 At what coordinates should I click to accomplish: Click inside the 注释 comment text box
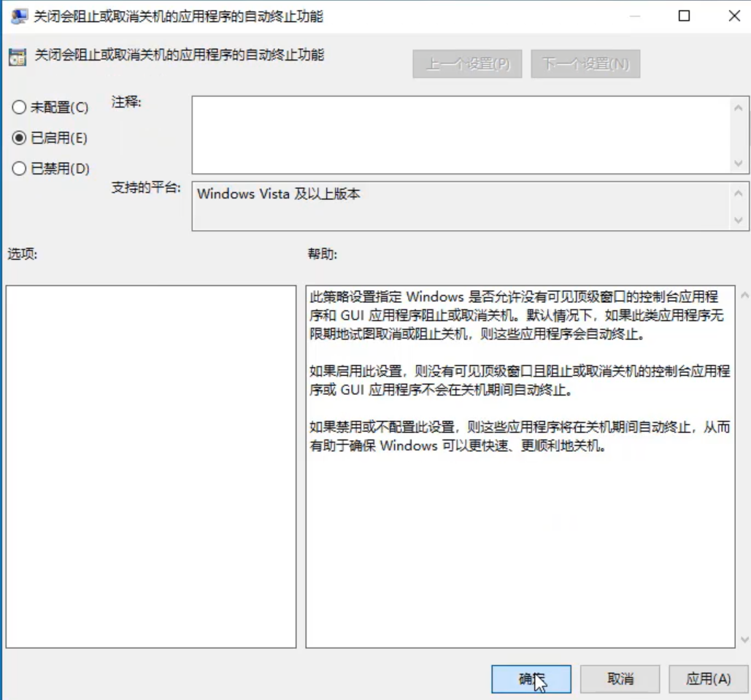tap(460, 135)
